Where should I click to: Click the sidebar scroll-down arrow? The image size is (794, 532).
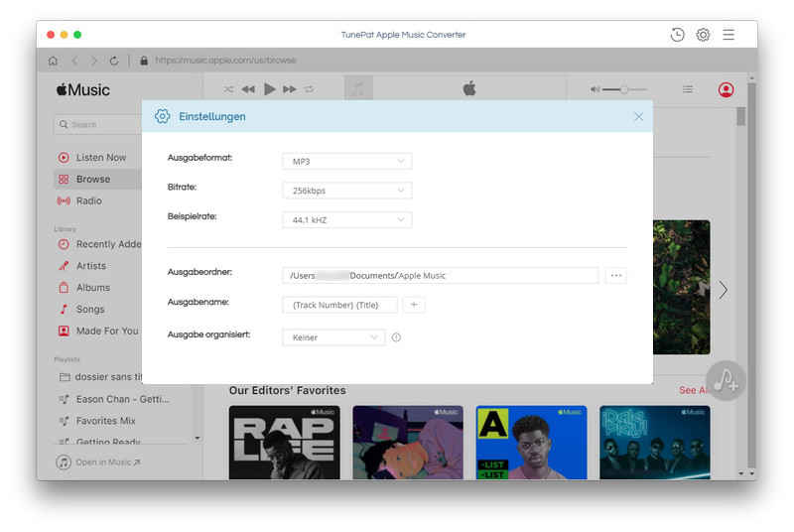pos(197,439)
